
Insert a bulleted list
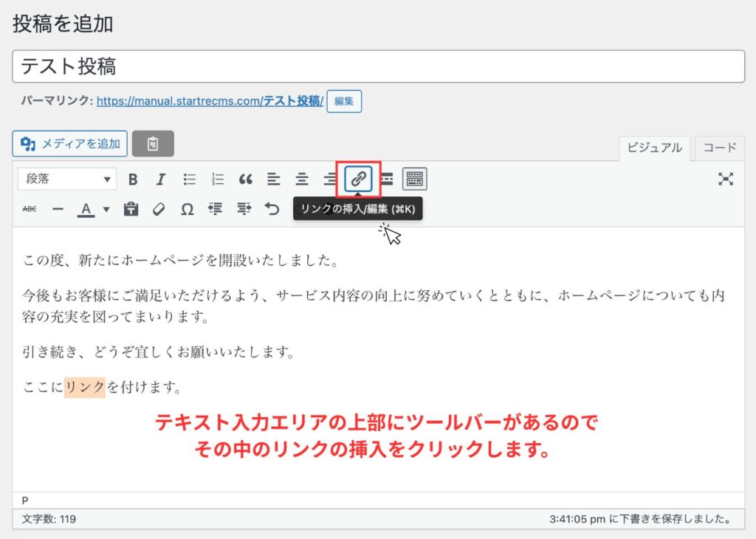pos(190,179)
